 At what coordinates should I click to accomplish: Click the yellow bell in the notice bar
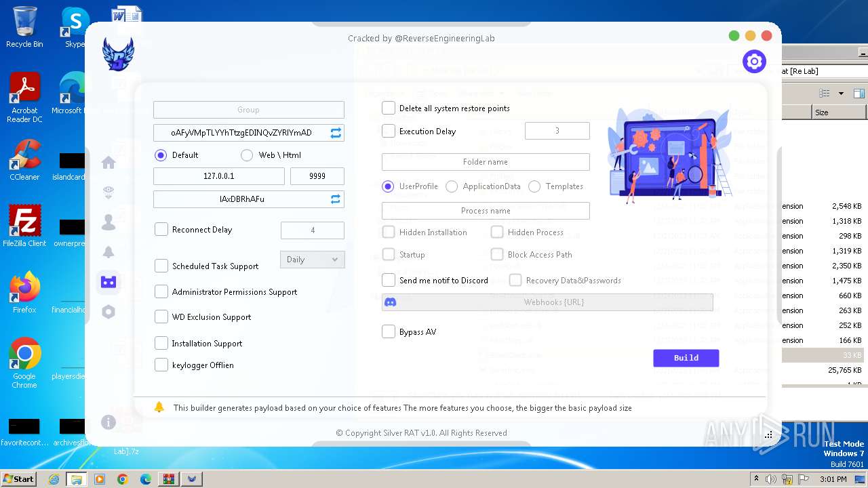[x=159, y=407]
